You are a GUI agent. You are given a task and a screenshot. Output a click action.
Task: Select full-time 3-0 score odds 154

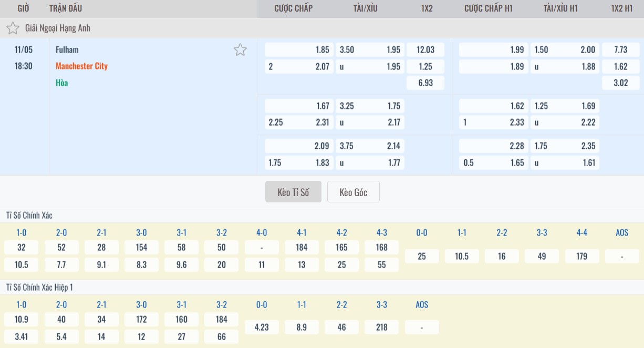(x=141, y=248)
